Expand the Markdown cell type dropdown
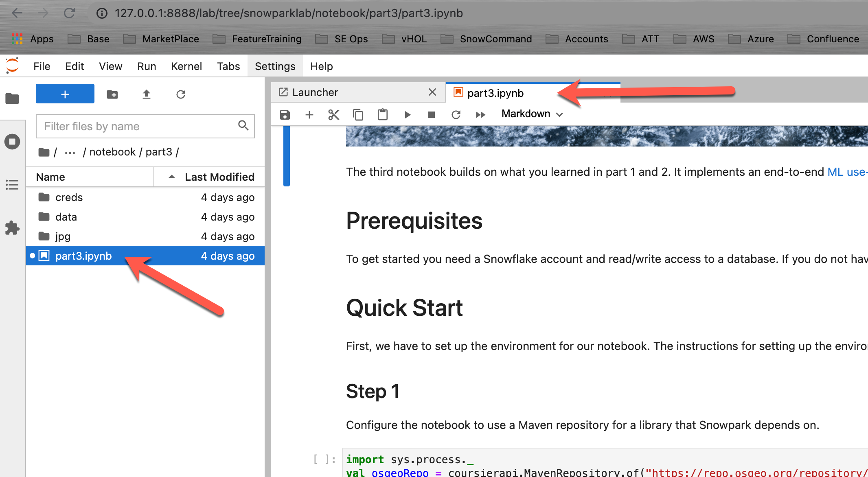 [x=532, y=114]
